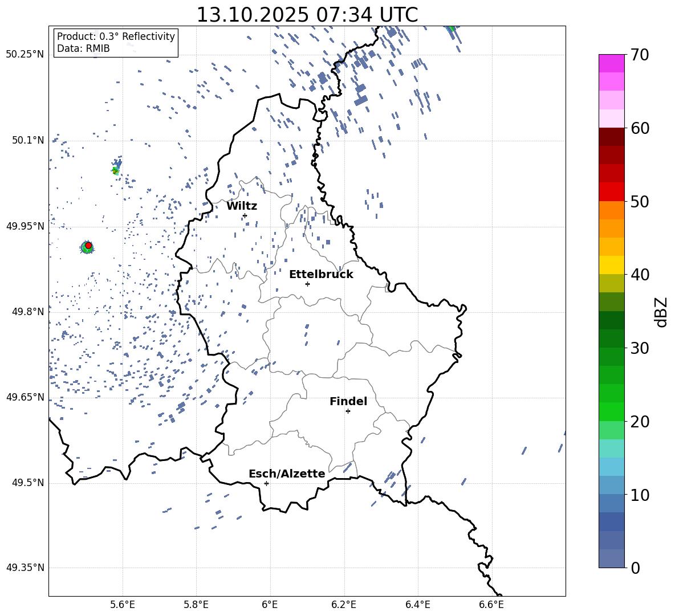
Task: Click the Ettelbruck city label
Action: click(320, 275)
